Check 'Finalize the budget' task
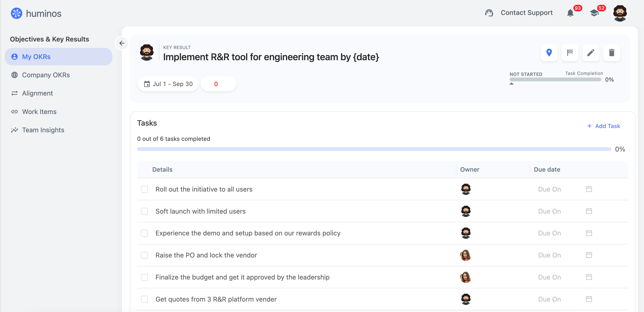The height and width of the screenshot is (312, 644). (144, 277)
